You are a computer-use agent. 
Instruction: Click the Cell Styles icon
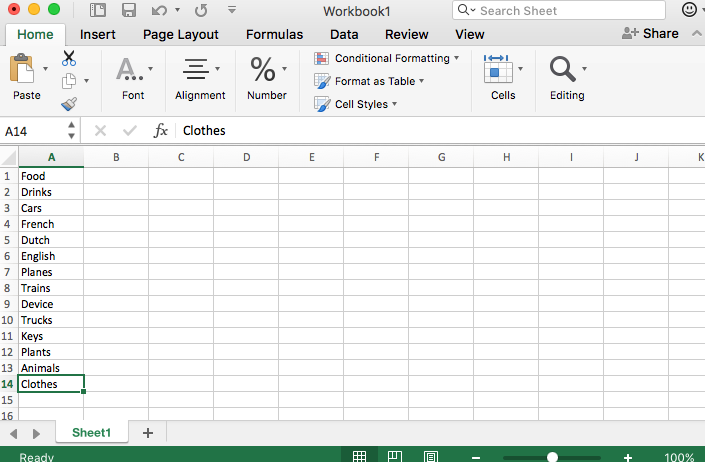(x=322, y=104)
